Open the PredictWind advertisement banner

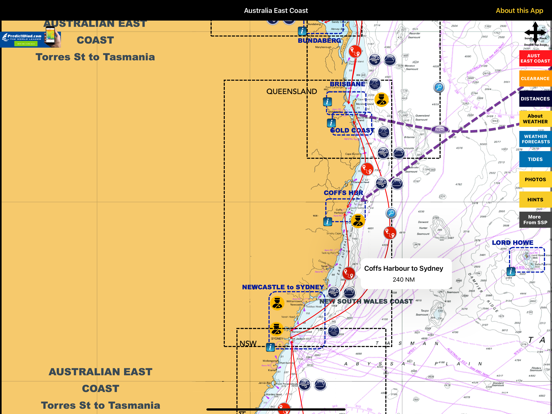pyautogui.click(x=31, y=37)
